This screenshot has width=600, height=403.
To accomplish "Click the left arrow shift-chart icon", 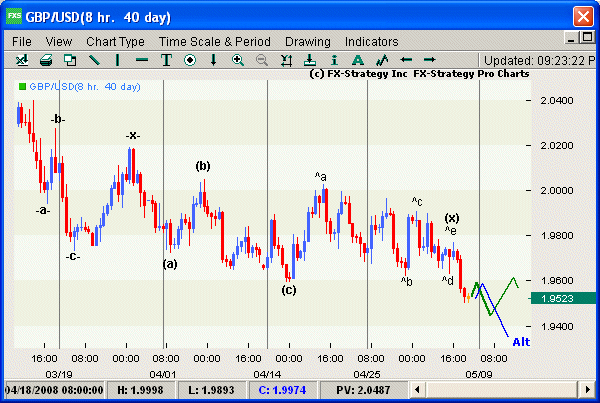I will (406, 59).
